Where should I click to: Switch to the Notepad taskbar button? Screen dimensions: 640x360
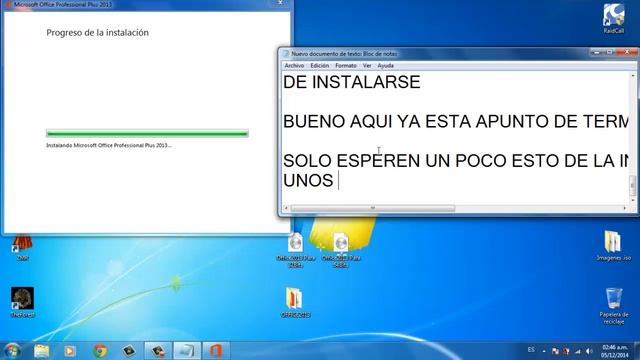coord(187,351)
